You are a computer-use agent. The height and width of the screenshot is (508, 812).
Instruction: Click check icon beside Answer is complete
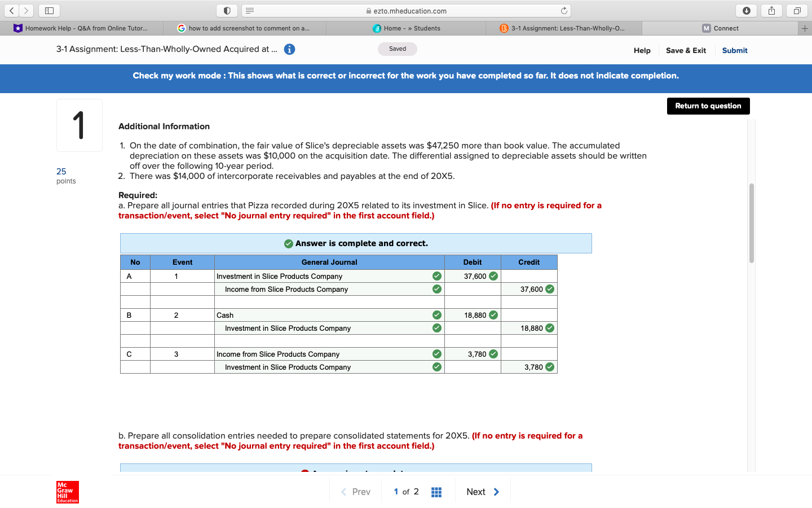(289, 244)
